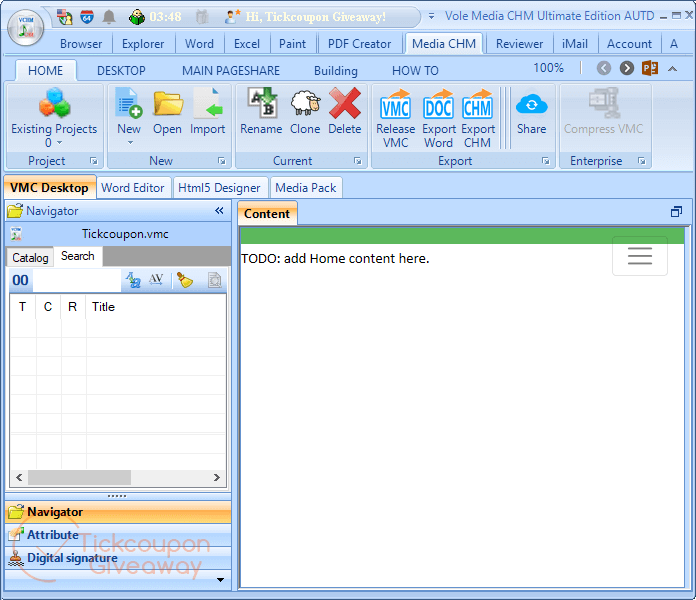Switch to Word Editor tab
The height and width of the screenshot is (600, 696).
133,188
